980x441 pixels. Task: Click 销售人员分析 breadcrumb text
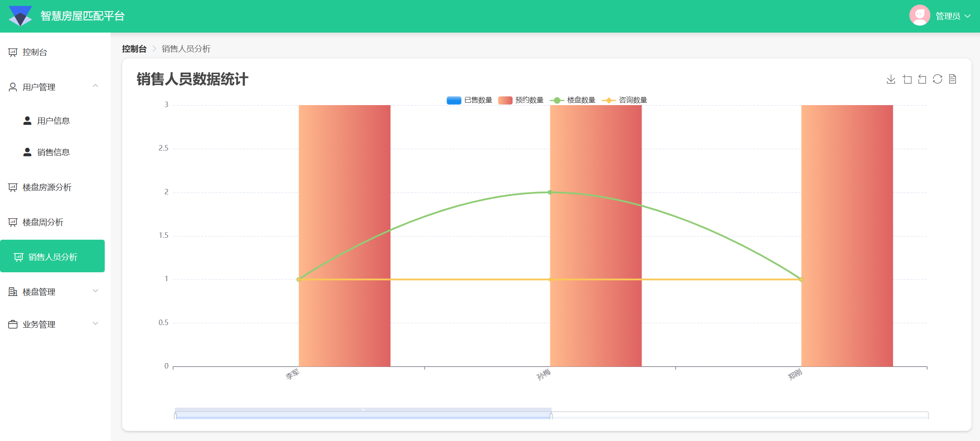(186, 49)
